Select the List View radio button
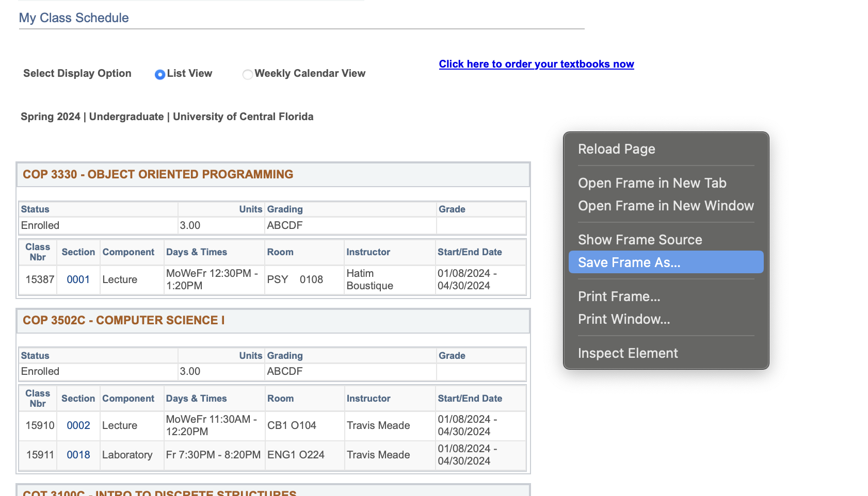The width and height of the screenshot is (868, 496). (x=160, y=74)
